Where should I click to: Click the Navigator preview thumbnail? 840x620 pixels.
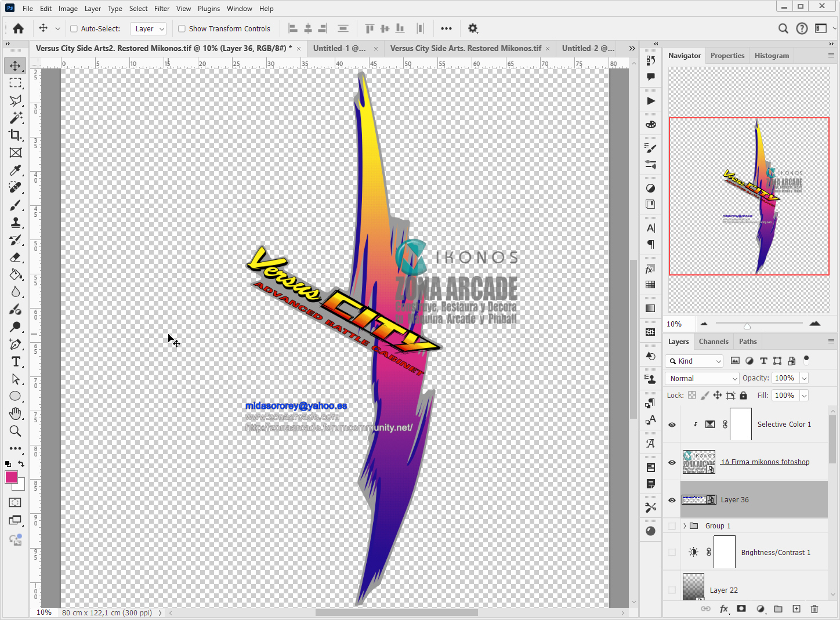[749, 196]
